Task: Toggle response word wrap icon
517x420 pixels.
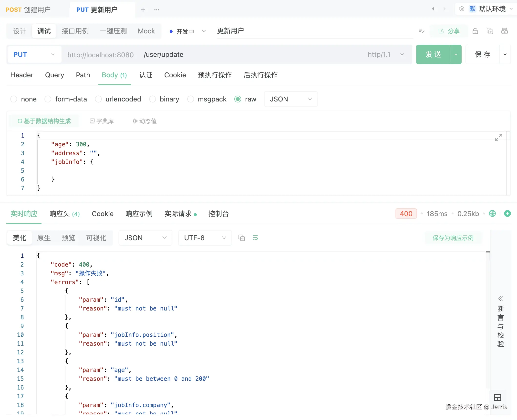Action: [x=255, y=238]
